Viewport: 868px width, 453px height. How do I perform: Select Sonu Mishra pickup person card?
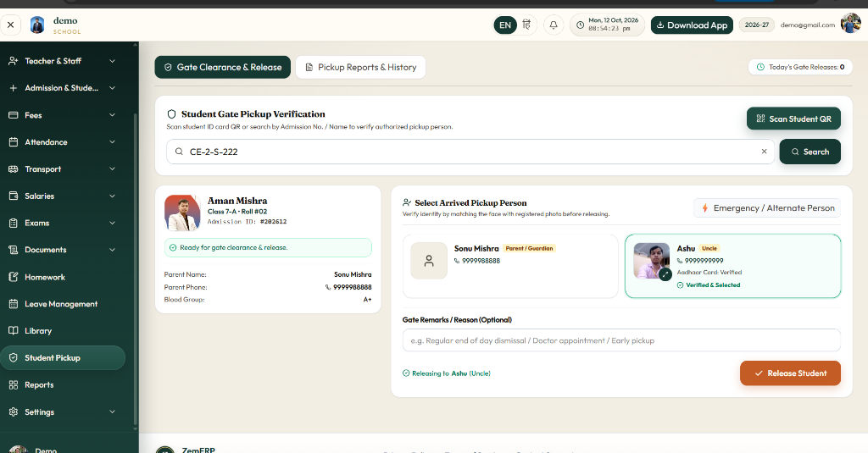click(x=509, y=266)
